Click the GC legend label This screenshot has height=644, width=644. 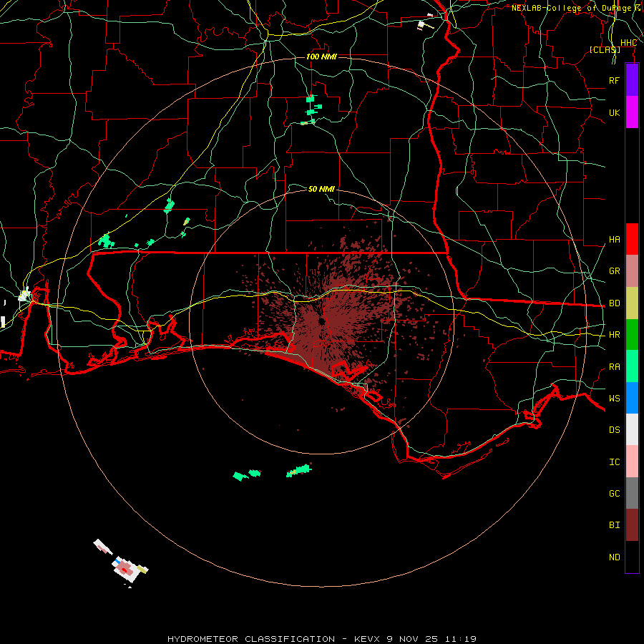point(614,494)
